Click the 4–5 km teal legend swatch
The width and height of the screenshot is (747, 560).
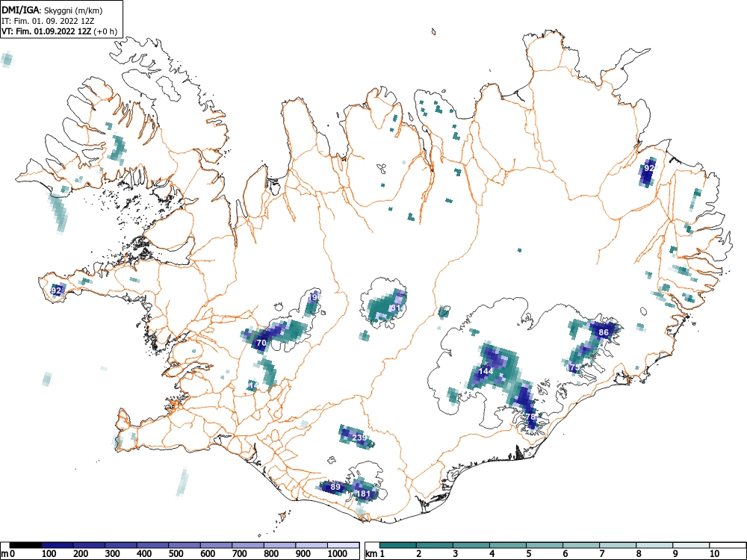pyautogui.click(x=508, y=545)
